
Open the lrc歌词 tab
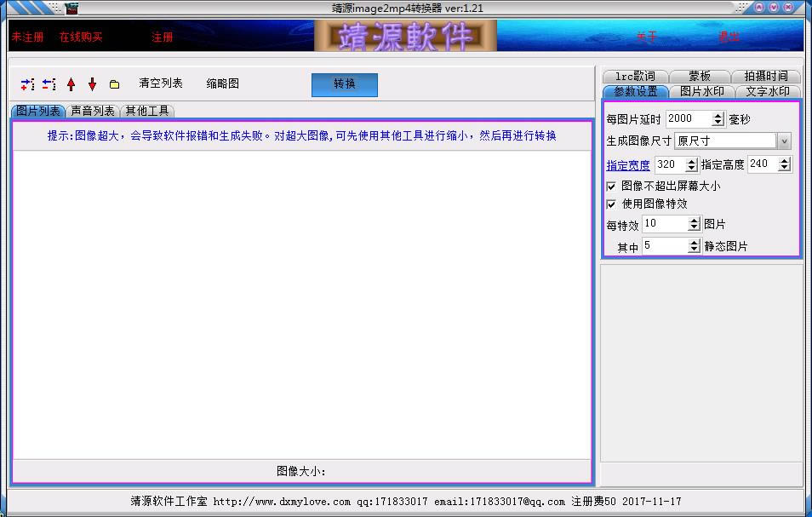pyautogui.click(x=636, y=76)
